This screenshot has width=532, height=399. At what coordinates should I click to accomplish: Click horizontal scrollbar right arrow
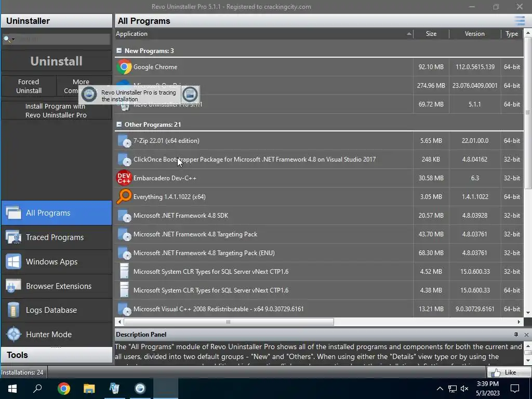click(519, 322)
